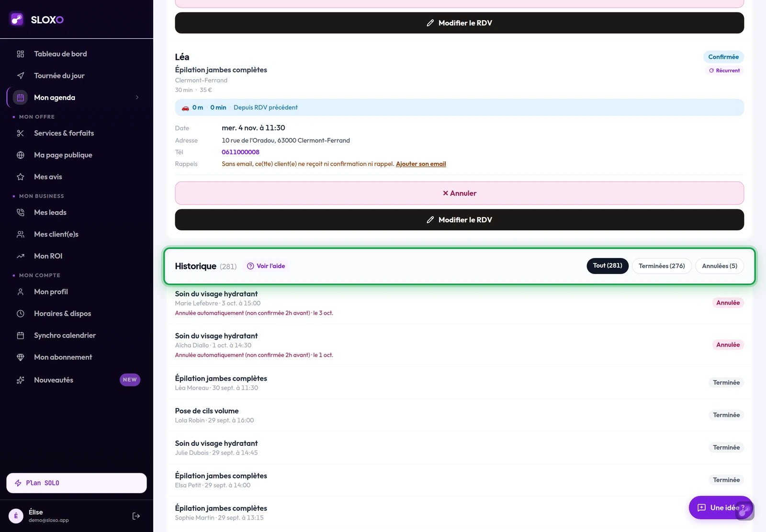This screenshot has width=766, height=532.
Task: Open Elsa Petit Épilation jambes entry
Action: pos(459,480)
